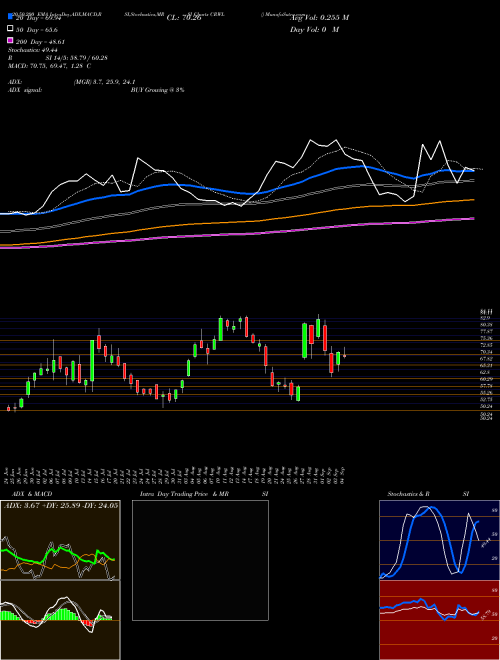Click the magenta 200 Day legend swatch
500x660 pixels.
click(x=10, y=40)
